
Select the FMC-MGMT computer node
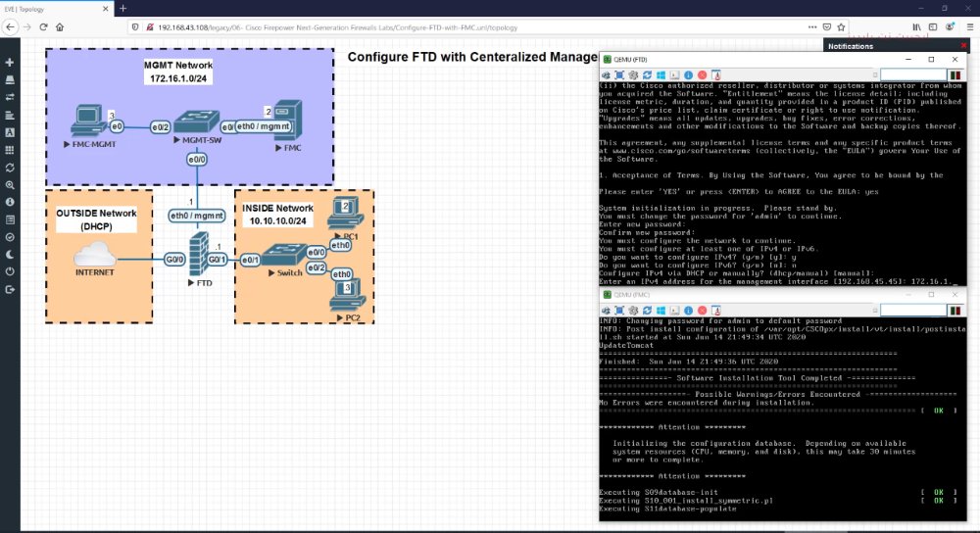pyautogui.click(x=88, y=120)
